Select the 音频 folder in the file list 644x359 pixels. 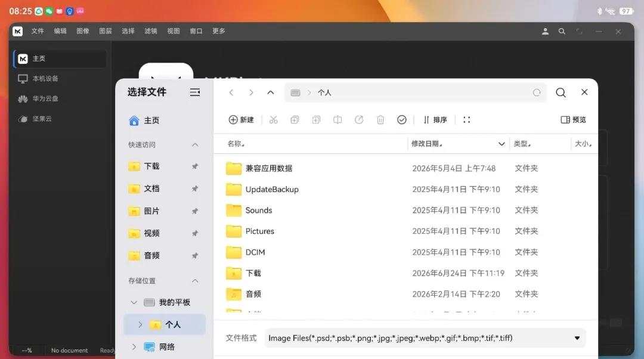tap(406, 294)
